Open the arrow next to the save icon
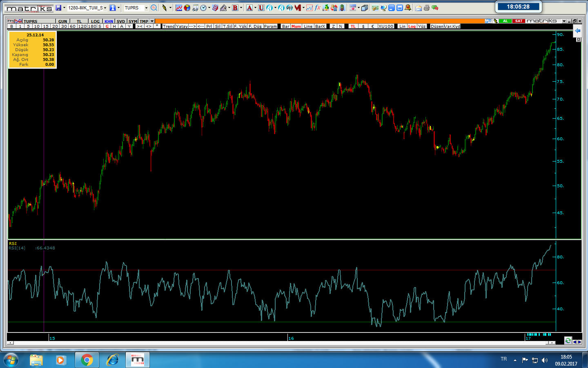Viewport: 588px width, 368px height. pyautogui.click(x=64, y=8)
